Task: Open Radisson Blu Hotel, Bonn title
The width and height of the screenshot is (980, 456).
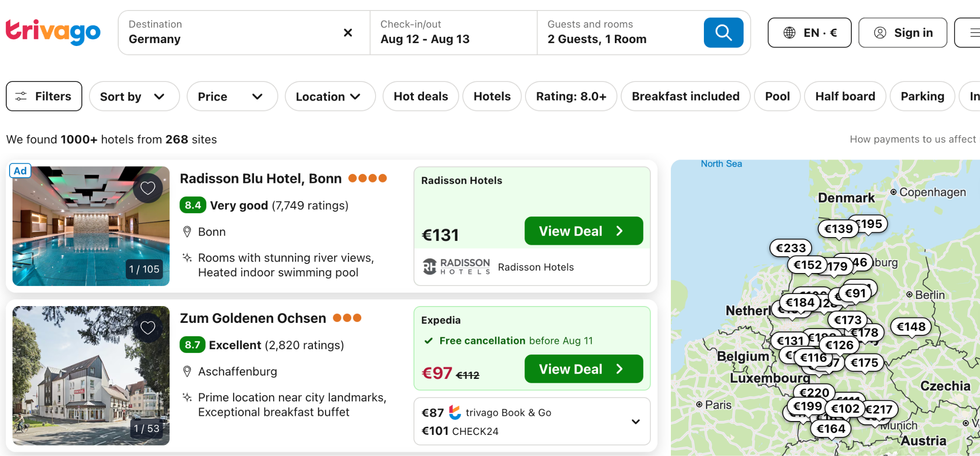Action: [261, 179]
